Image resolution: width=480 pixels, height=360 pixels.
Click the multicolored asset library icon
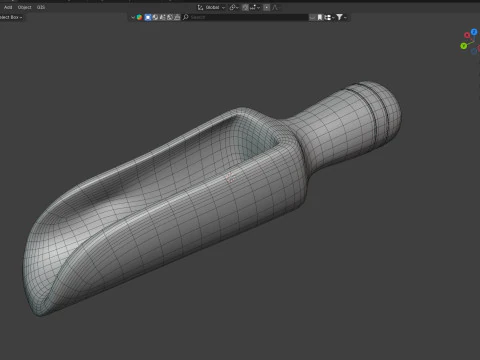[x=139, y=17]
